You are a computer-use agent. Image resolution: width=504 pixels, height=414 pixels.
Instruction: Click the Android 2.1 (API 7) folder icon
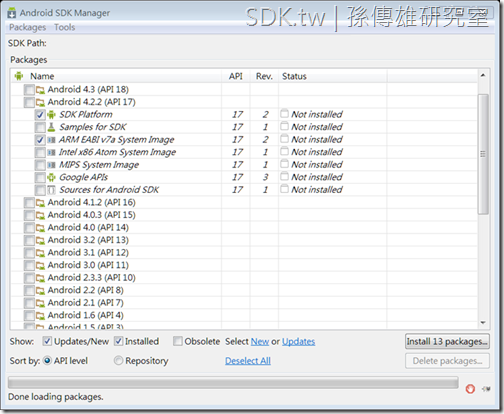[40, 303]
